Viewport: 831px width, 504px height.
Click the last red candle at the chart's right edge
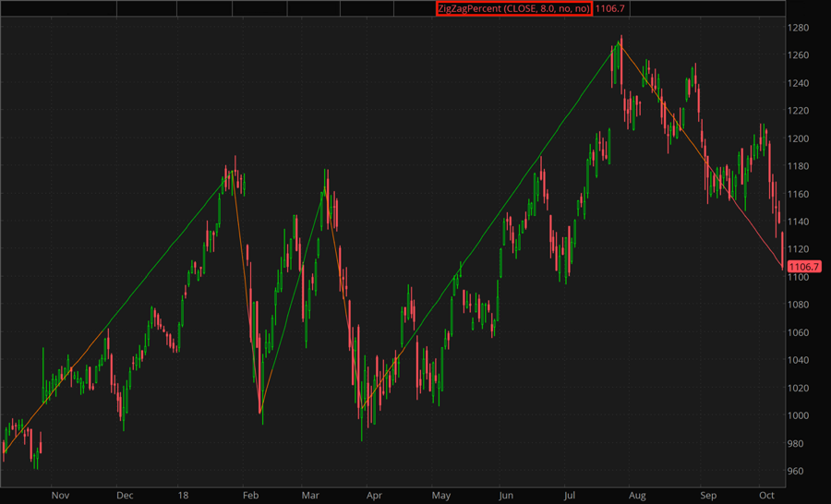[783, 249]
